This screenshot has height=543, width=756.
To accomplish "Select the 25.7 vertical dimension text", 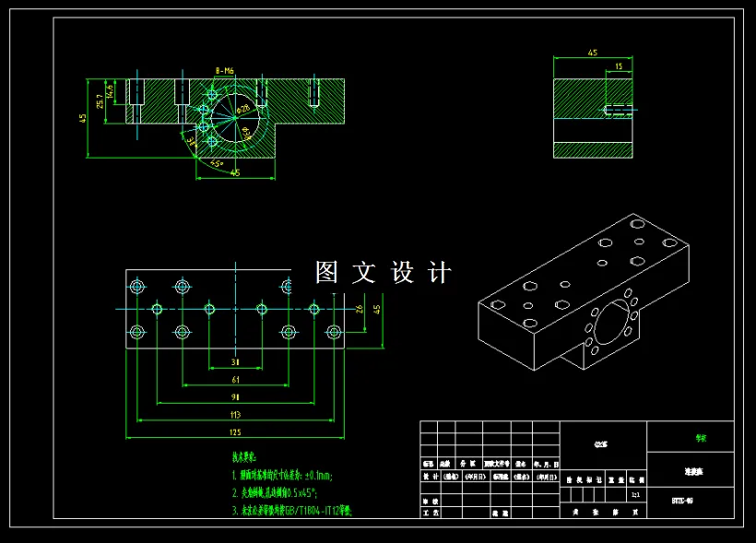I will coord(100,100).
